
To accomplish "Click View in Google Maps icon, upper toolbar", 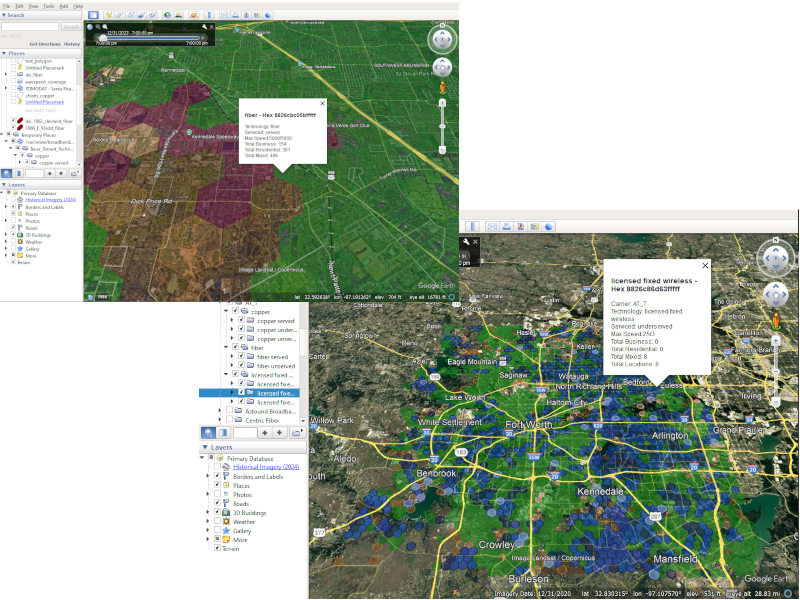I will pyautogui.click(x=257, y=15).
